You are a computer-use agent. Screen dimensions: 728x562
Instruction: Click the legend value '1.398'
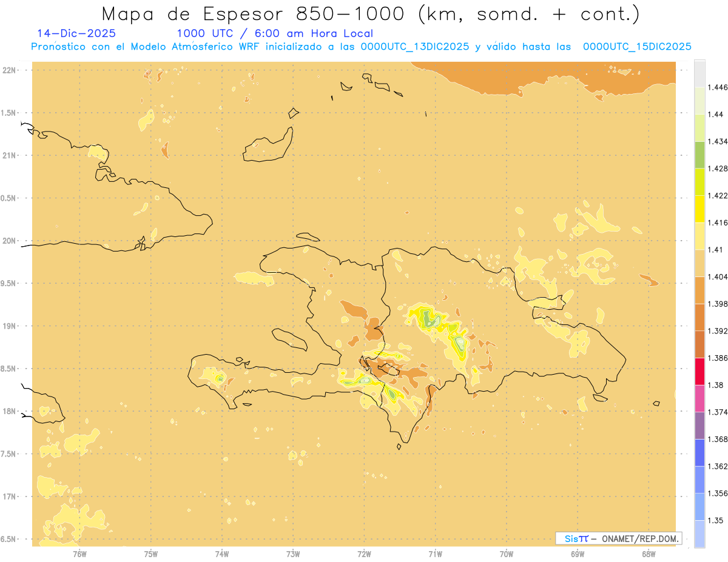coord(719,304)
